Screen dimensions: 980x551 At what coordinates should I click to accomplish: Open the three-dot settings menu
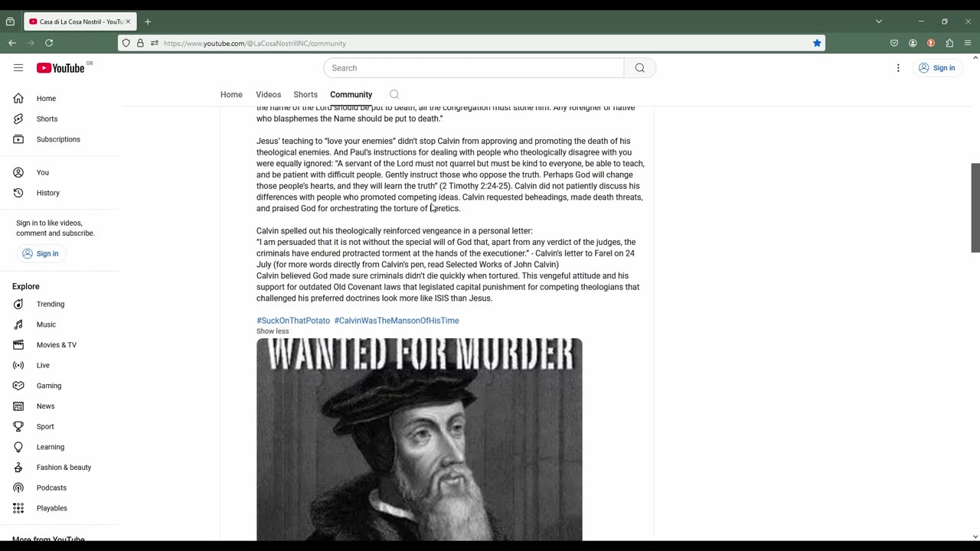pos(898,68)
